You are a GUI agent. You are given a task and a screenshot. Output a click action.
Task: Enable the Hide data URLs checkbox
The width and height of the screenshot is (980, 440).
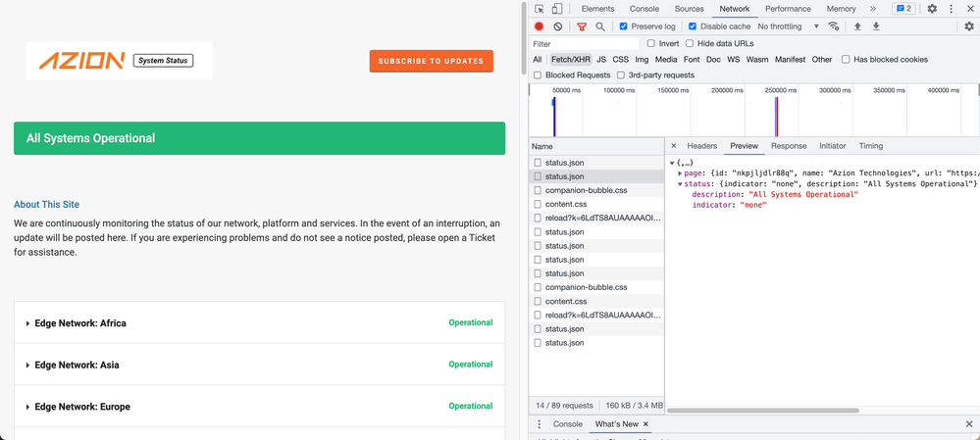(690, 43)
